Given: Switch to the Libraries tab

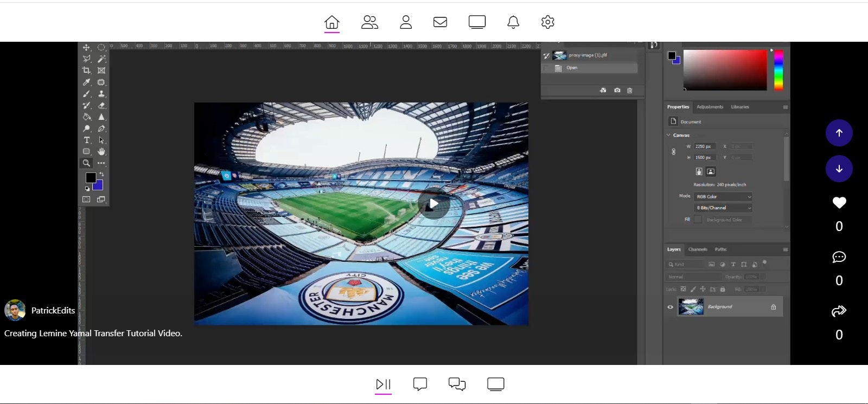Looking at the screenshot, I should point(740,107).
